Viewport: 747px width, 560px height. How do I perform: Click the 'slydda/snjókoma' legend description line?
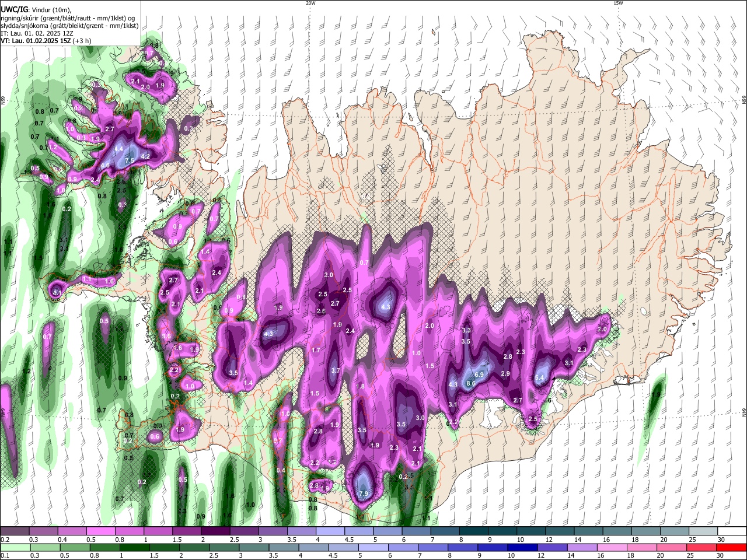point(69,26)
